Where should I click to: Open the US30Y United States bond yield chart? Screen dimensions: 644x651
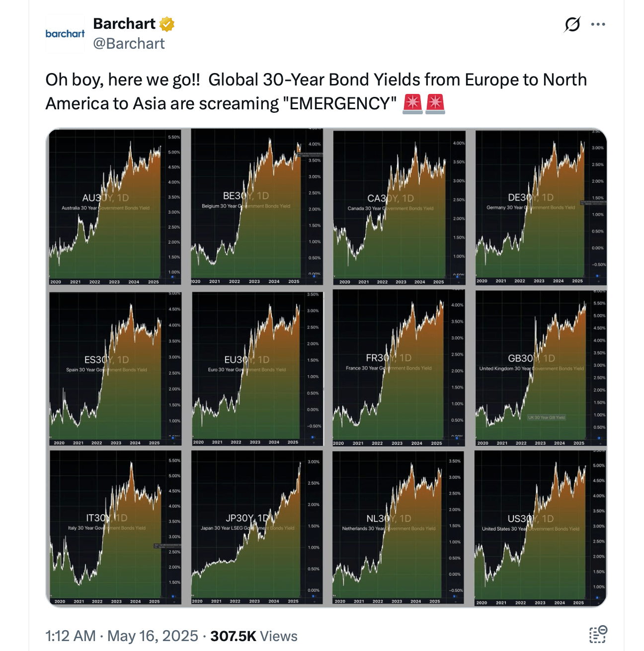pyautogui.click(x=537, y=527)
